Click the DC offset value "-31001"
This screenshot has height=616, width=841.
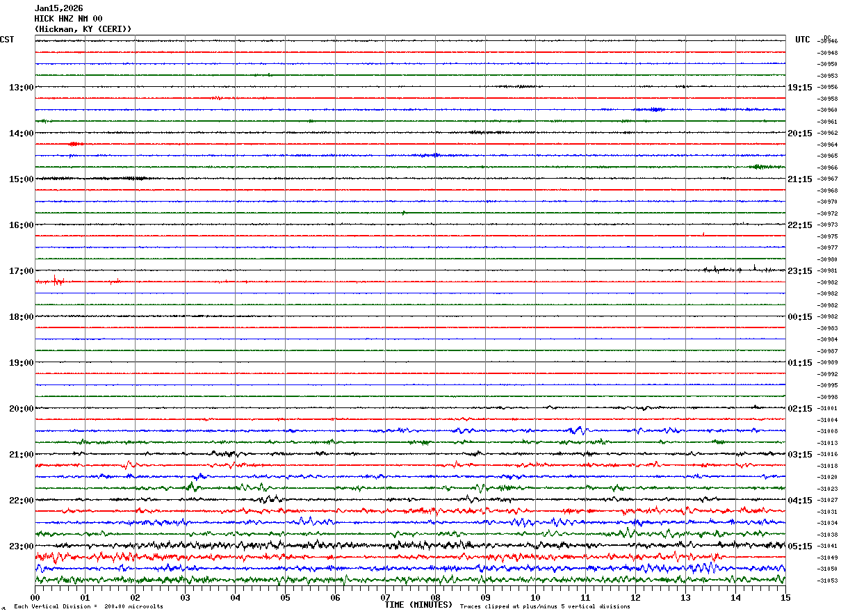tap(828, 409)
